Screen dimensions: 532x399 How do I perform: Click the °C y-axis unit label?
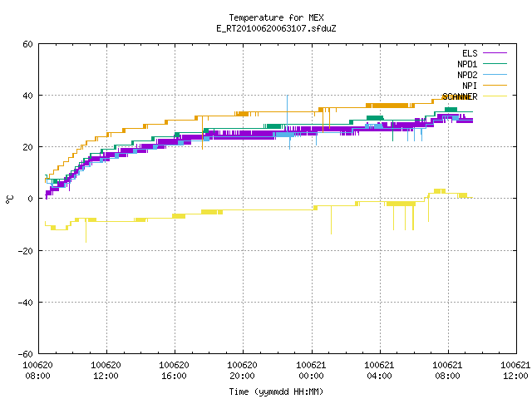tap(9, 199)
